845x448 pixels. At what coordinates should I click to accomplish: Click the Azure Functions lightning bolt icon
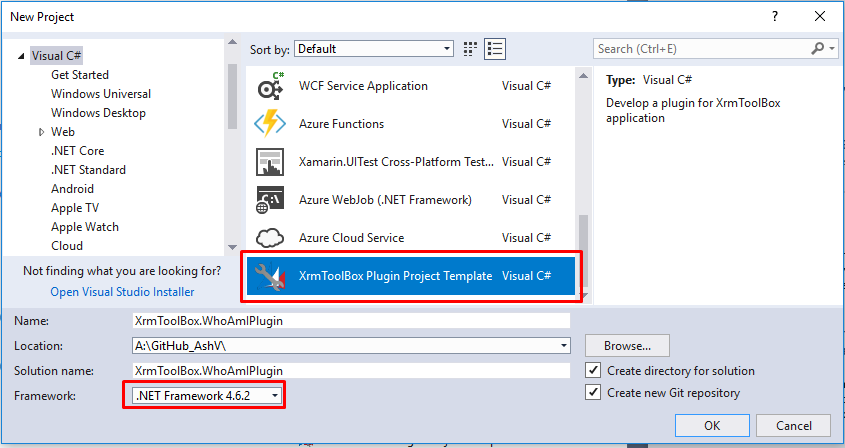point(270,124)
